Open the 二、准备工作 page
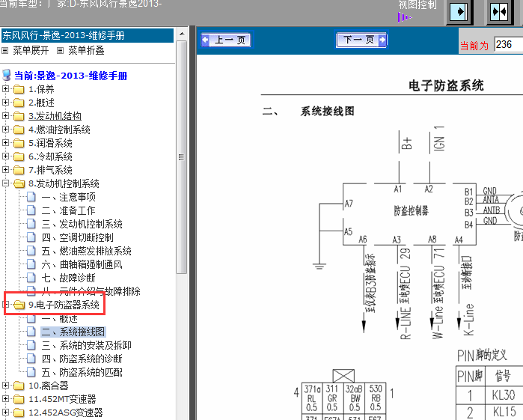 pyautogui.click(x=68, y=210)
